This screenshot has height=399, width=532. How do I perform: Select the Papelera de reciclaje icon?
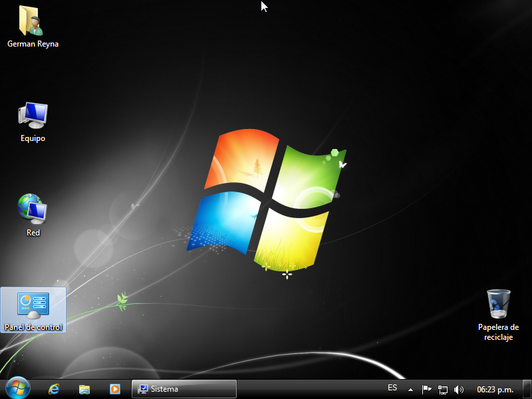[498, 304]
